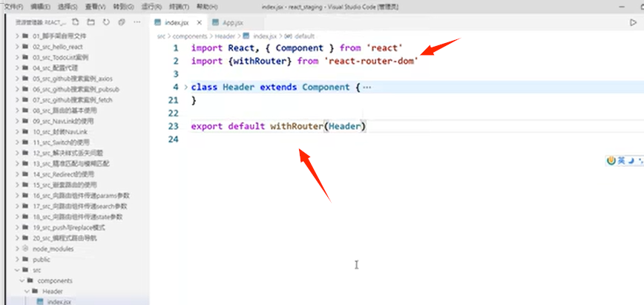The height and width of the screenshot is (305, 644).
Task: Click the 04_src_配置代理 folder icon
Action: click(x=25, y=68)
